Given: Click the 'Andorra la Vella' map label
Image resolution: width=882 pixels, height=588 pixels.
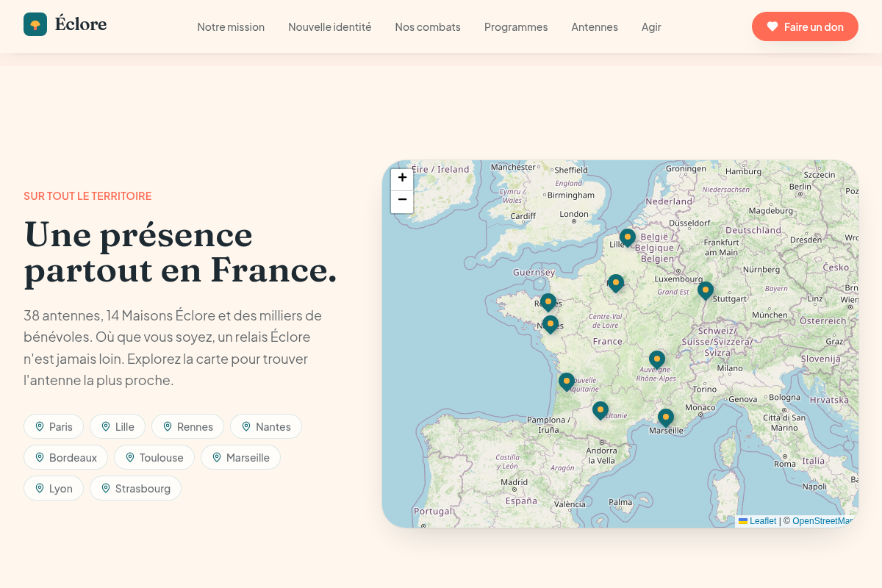Looking at the screenshot, I should point(600,456).
